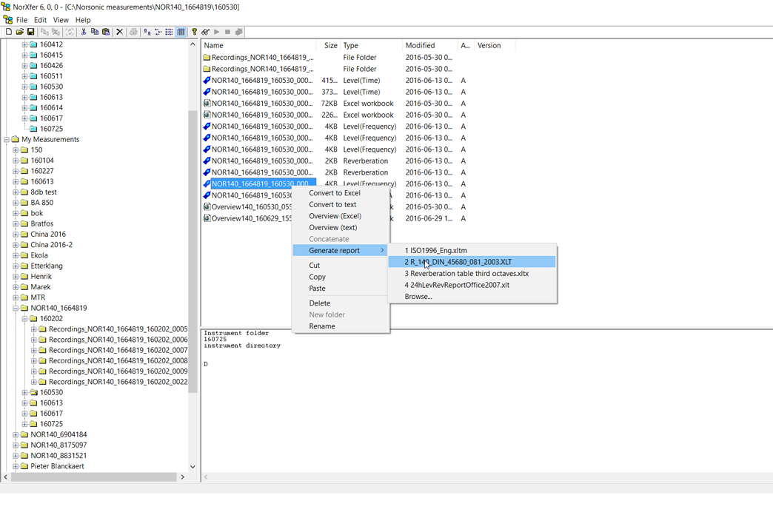Screen dimensions: 773x532
Task: Expand the 160412 instrument folder node
Action: [24, 44]
